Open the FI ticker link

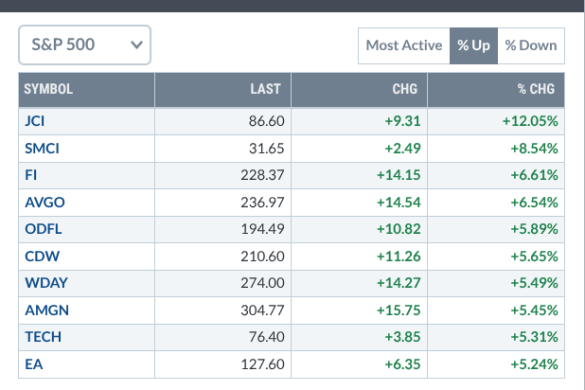[31, 175]
